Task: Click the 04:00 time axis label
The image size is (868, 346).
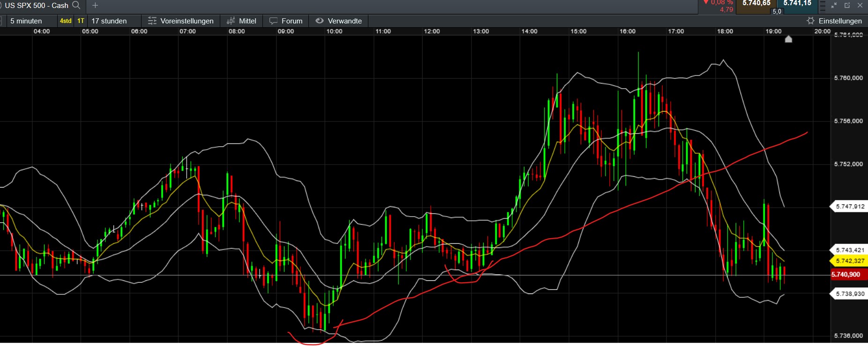Action: [42, 31]
